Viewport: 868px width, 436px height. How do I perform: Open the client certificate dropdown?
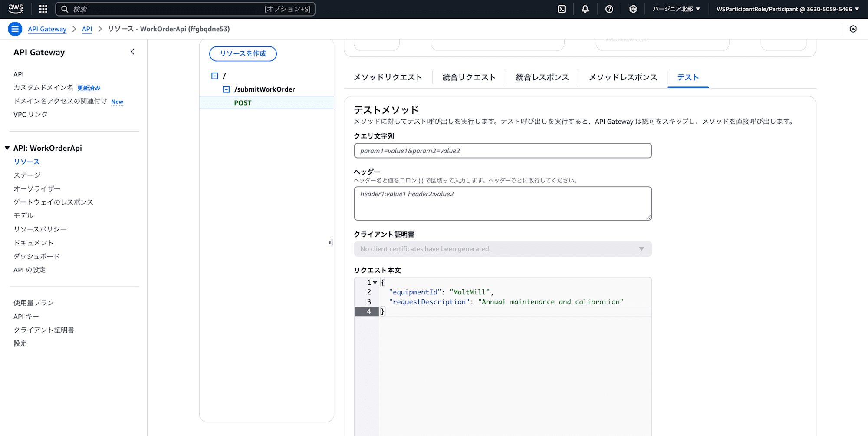503,249
